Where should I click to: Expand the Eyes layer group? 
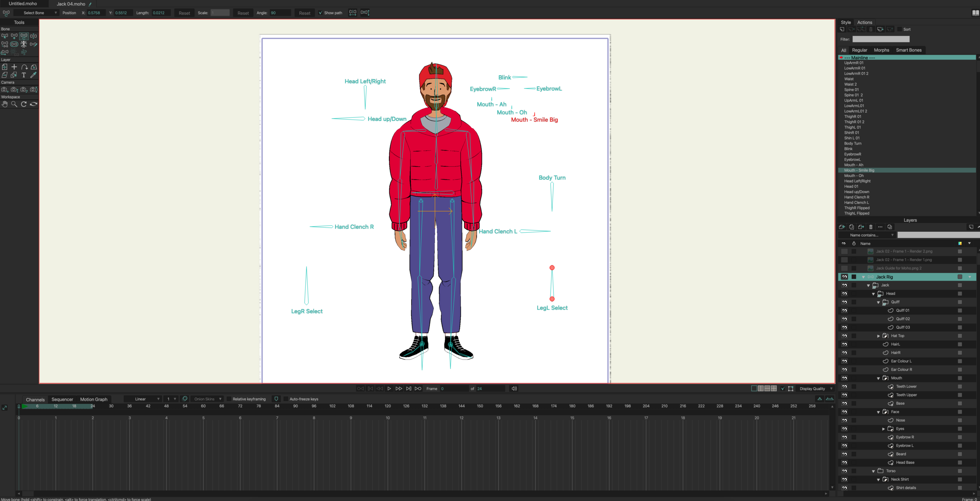pos(884,429)
